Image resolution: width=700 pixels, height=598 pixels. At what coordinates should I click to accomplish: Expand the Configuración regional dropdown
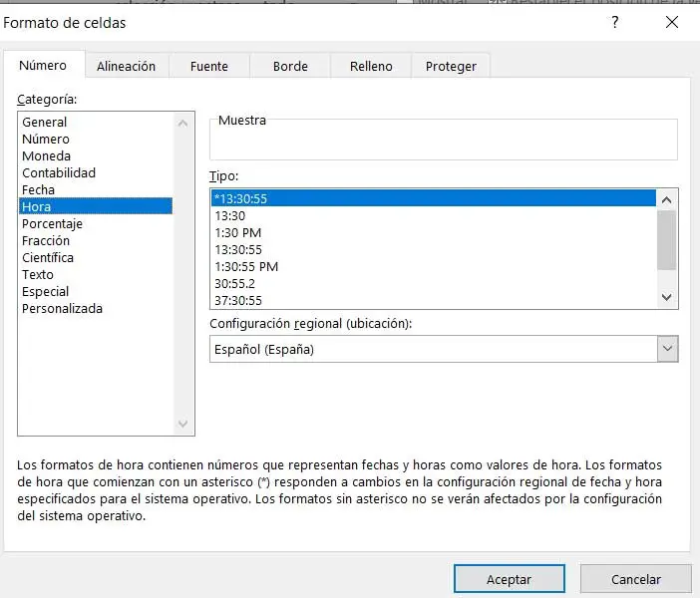point(668,349)
